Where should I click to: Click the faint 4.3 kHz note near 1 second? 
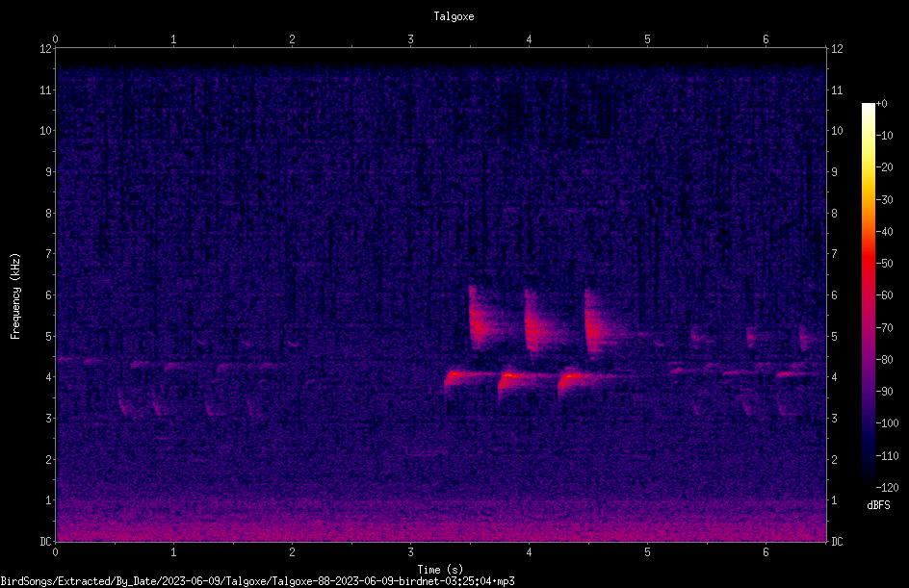click(x=180, y=366)
